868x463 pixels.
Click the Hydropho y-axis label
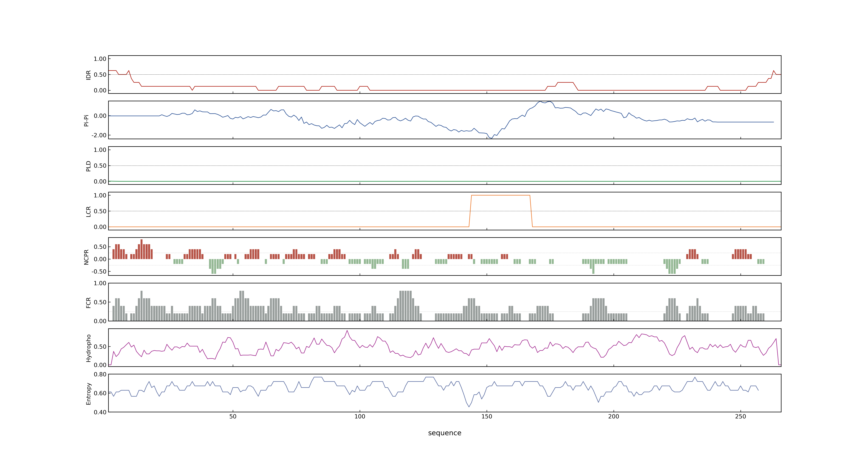[x=89, y=348]
